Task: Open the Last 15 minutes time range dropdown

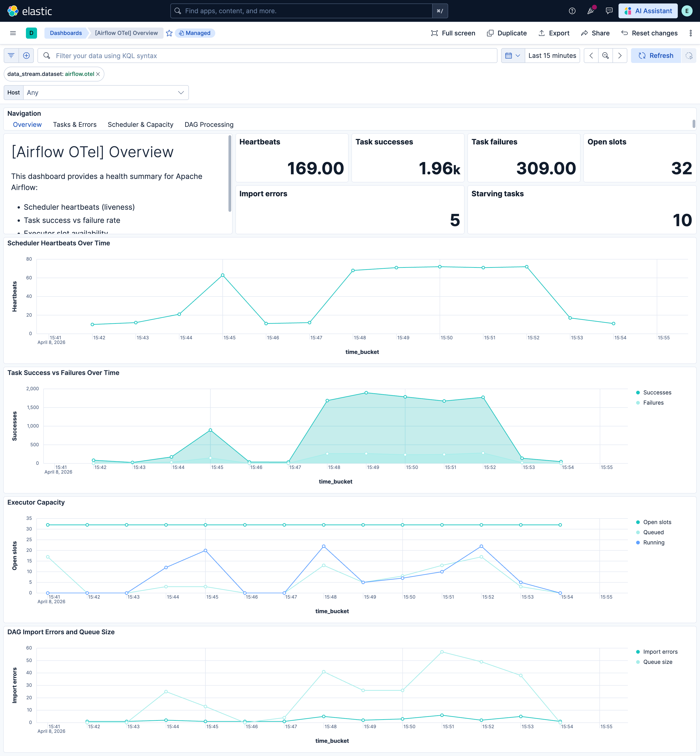Action: click(552, 55)
